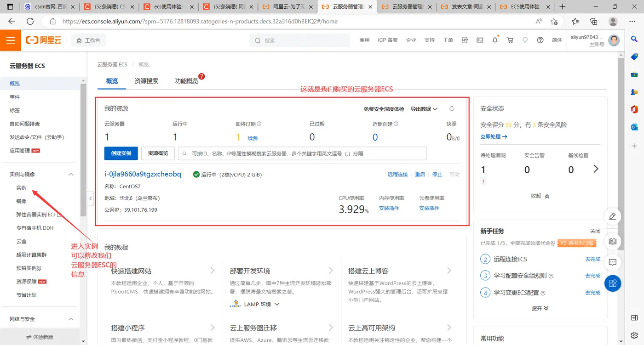Click the browser back arrow

(x=12, y=21)
